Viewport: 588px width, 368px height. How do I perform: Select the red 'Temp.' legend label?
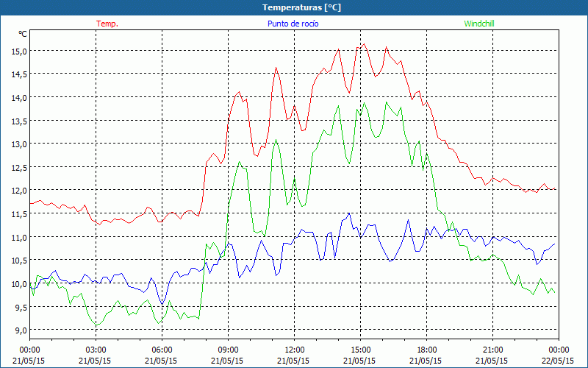(x=107, y=24)
